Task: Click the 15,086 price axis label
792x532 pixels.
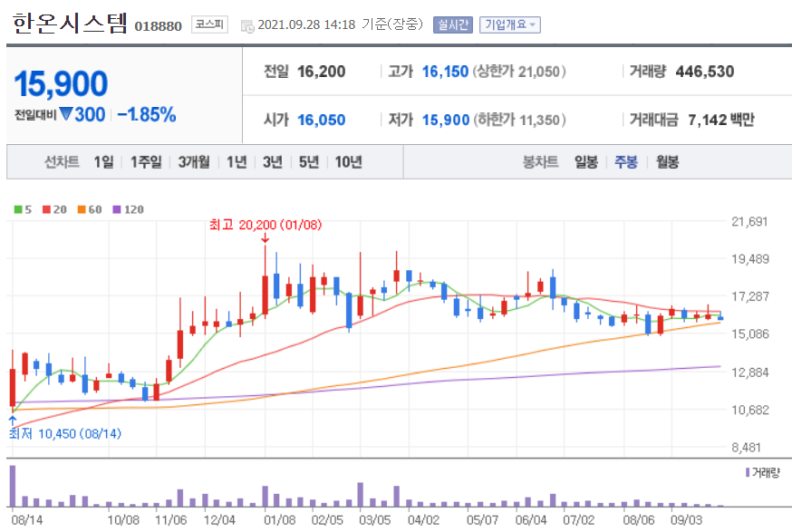Action: [x=750, y=334]
